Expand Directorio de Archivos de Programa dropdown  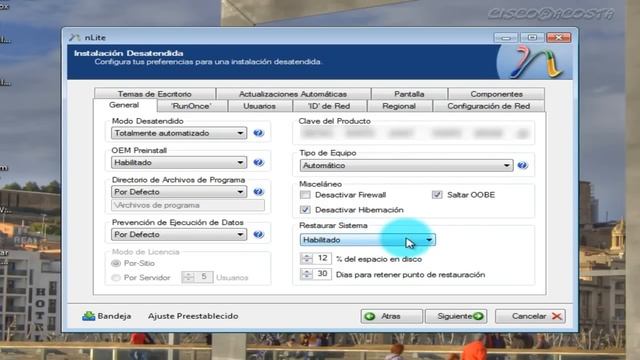click(179, 192)
